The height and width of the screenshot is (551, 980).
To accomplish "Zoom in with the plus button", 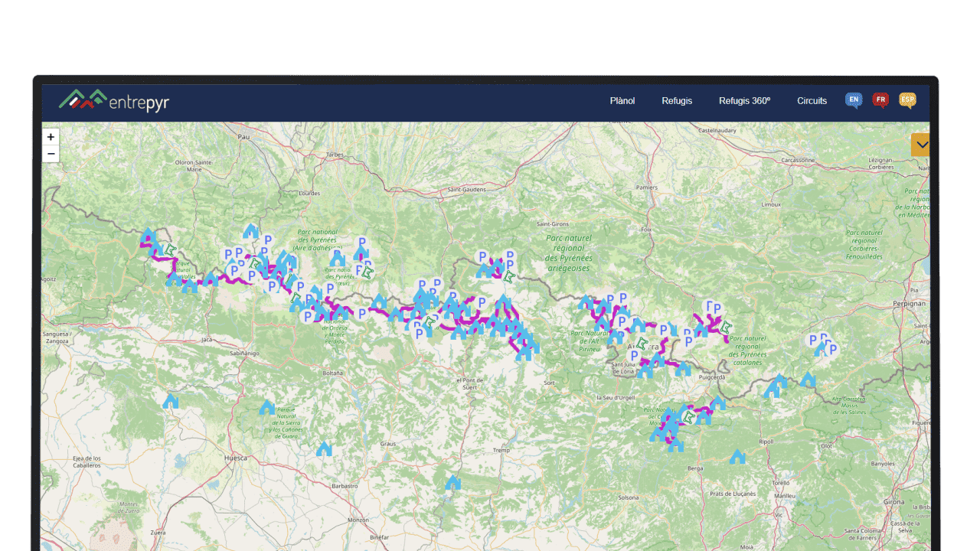I will tap(51, 137).
